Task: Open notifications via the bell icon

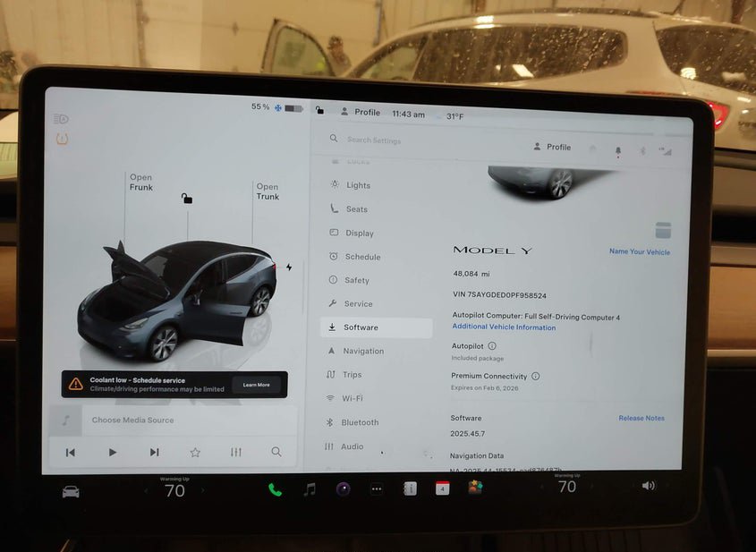Action: tap(618, 151)
